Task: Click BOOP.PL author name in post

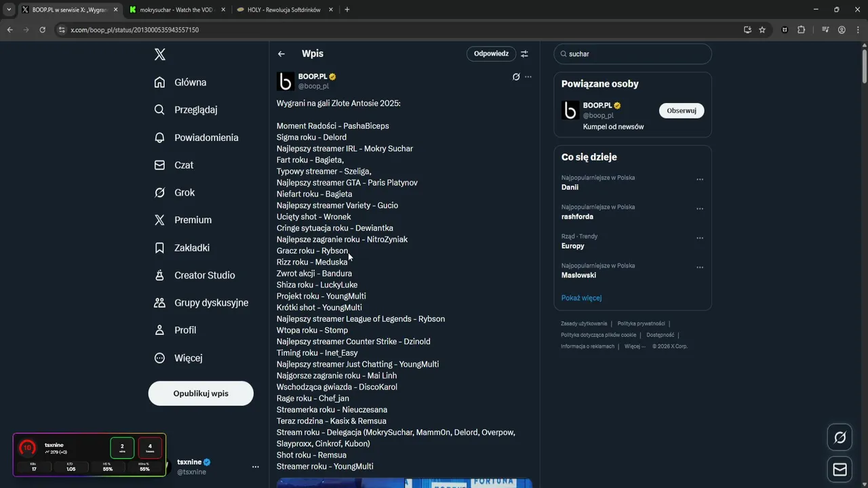Action: coord(313,77)
